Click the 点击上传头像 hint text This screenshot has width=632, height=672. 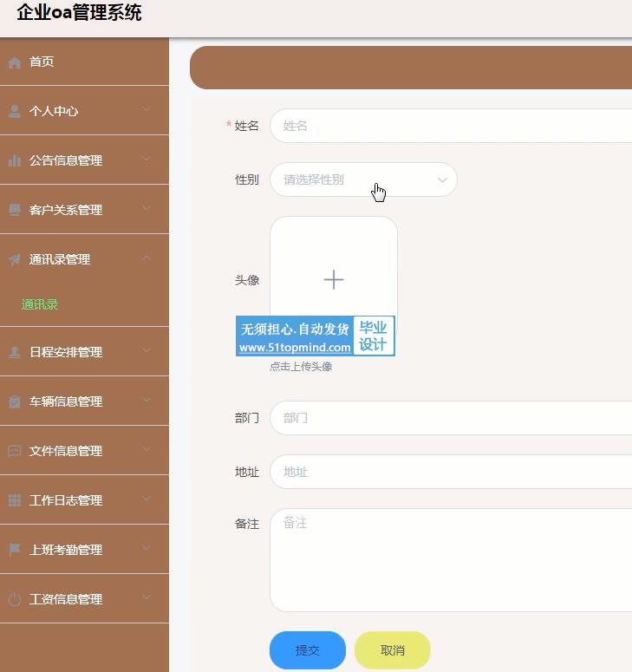click(x=301, y=367)
